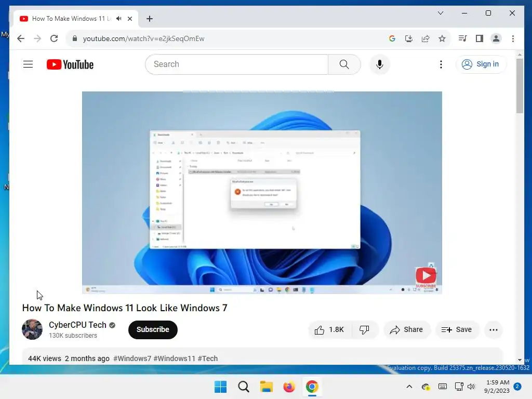Click the #Windows7 hashtag
532x399 pixels.
[132, 358]
